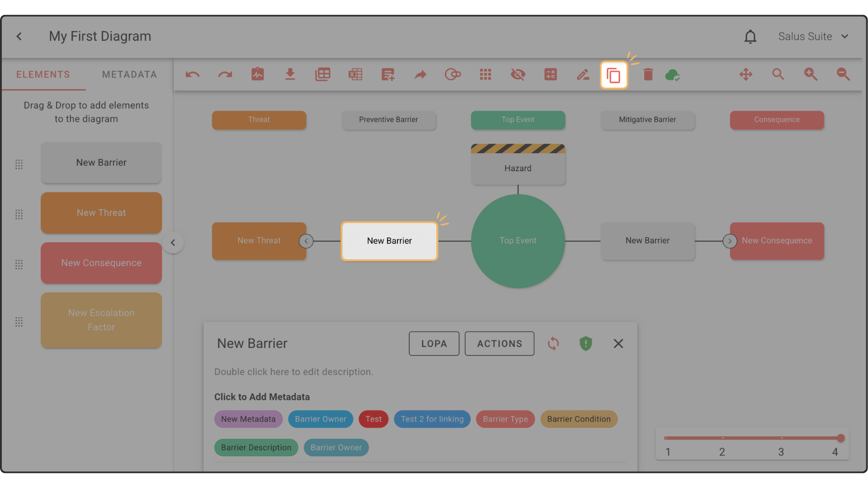Screen dimensions: 868x488
Task: Click the download diagram icon
Action: [290, 75]
